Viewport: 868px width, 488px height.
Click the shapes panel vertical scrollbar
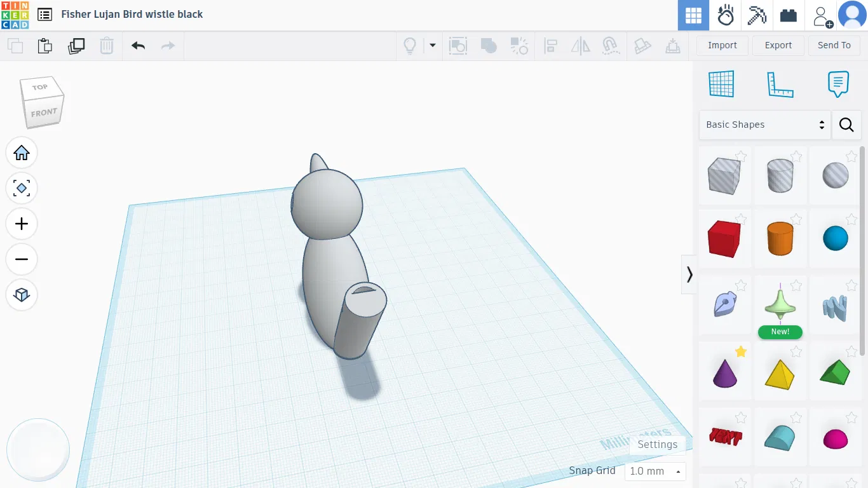(862, 251)
